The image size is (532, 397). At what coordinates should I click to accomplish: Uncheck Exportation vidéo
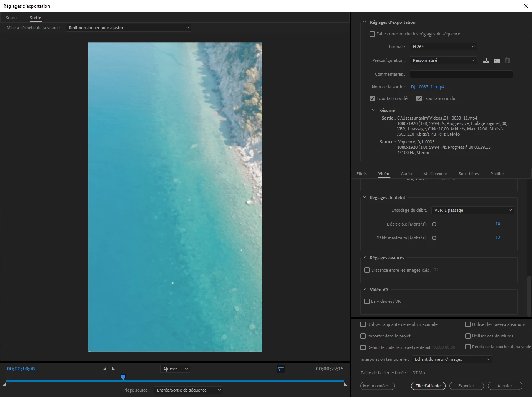[372, 98]
